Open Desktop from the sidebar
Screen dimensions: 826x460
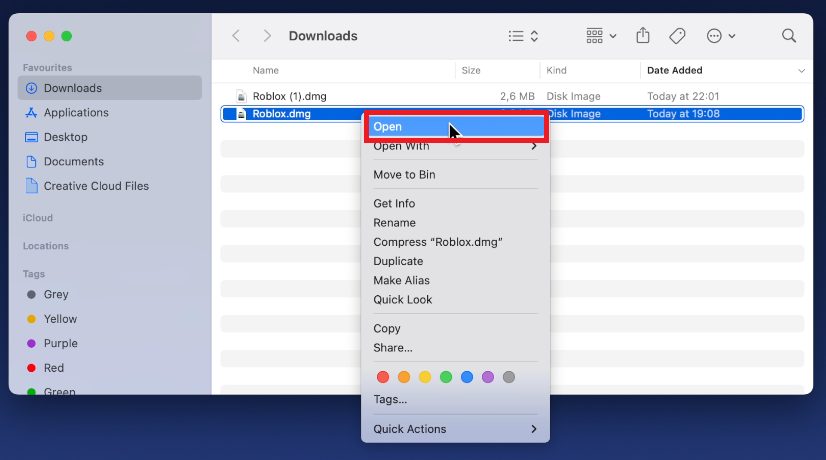point(56,137)
